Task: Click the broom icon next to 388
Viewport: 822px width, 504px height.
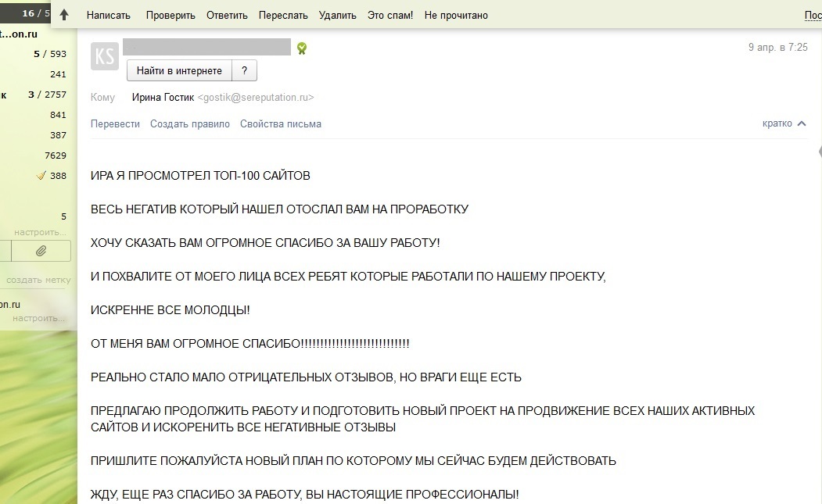Action: [x=41, y=176]
